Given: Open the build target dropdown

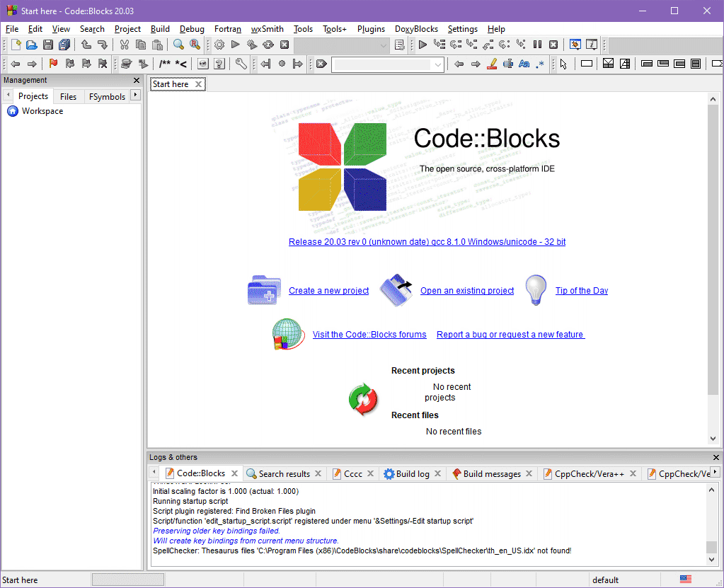Looking at the screenshot, I should [x=383, y=45].
